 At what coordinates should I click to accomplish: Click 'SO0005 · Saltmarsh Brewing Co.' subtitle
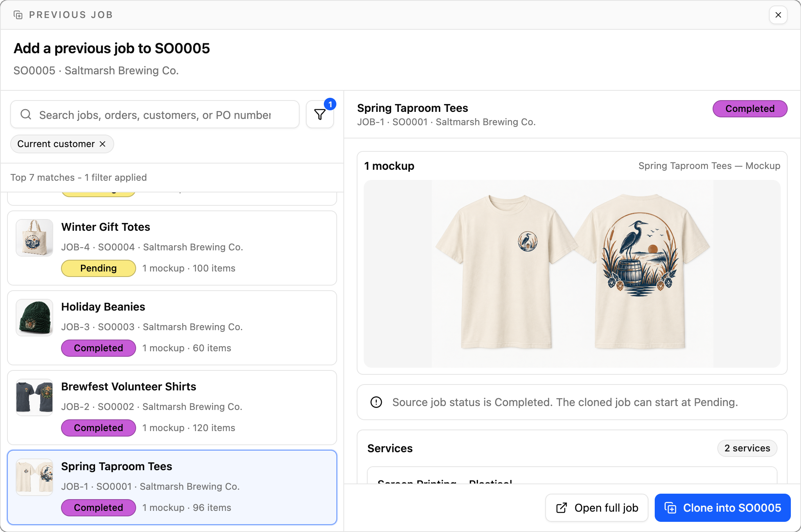point(96,70)
